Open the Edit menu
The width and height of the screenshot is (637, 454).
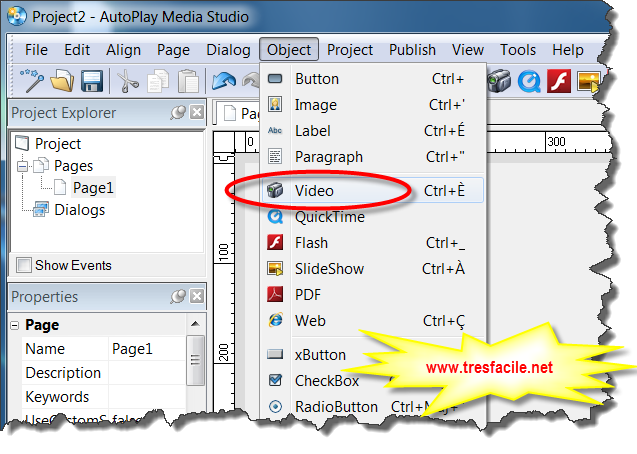click(x=77, y=50)
